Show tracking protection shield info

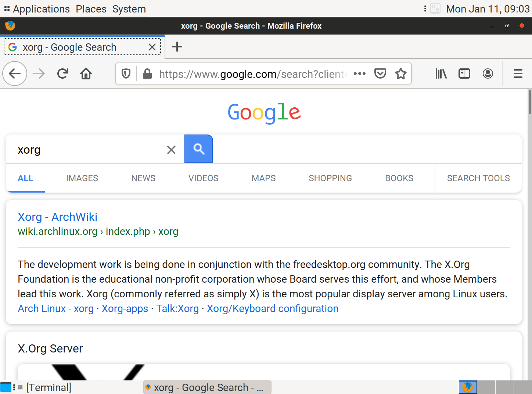coord(126,74)
